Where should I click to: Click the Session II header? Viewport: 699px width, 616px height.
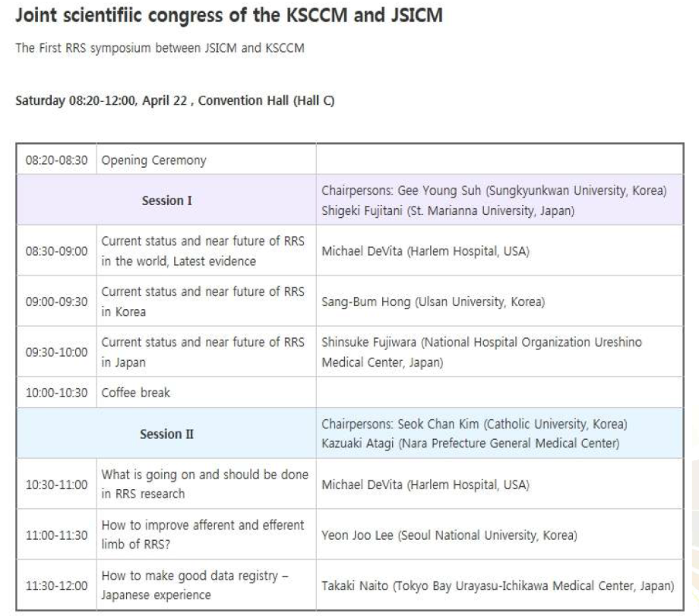coord(166,434)
